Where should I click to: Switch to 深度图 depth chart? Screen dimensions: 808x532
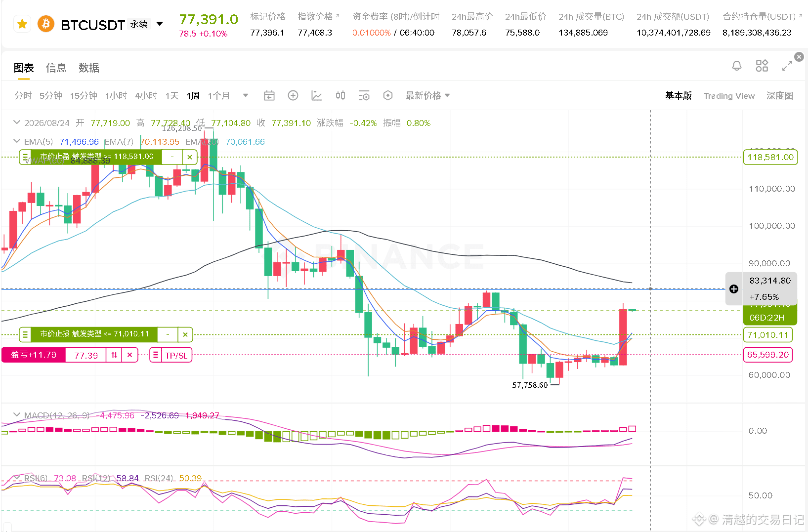[780, 95]
